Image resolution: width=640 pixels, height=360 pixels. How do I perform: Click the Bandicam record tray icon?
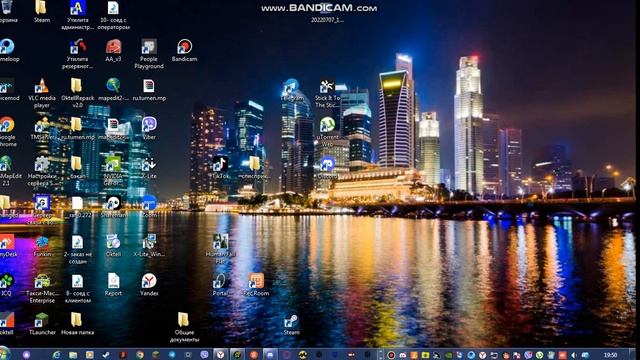click(x=391, y=355)
